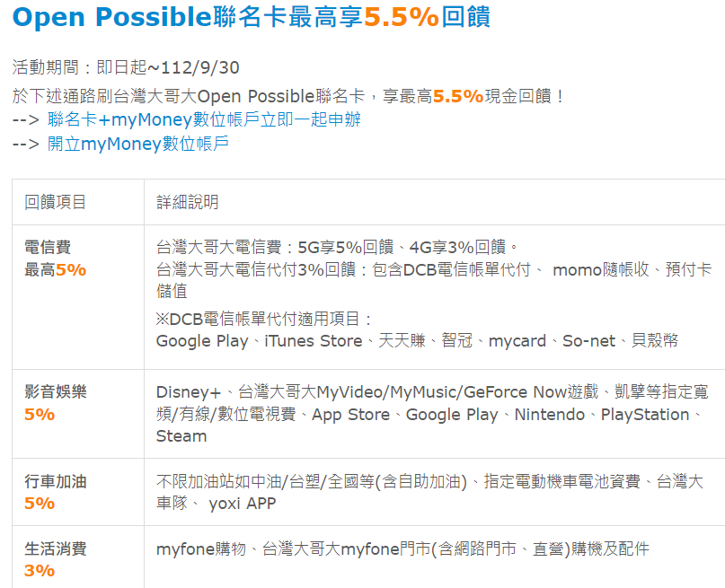
Task: Click the 3% under 生活消費
Action: click(x=40, y=571)
